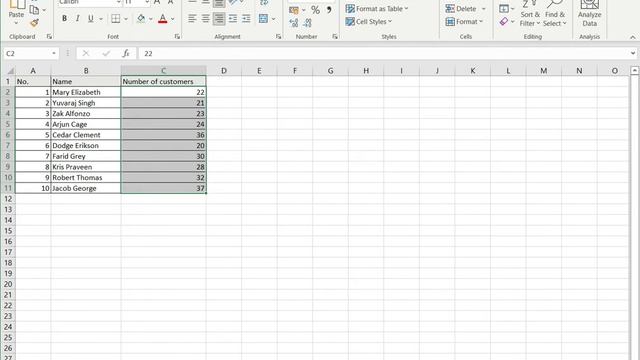Viewport: 640px width, 360px height.
Task: Open the Underline style dropdown arrow
Action: pyautogui.click(x=101, y=19)
